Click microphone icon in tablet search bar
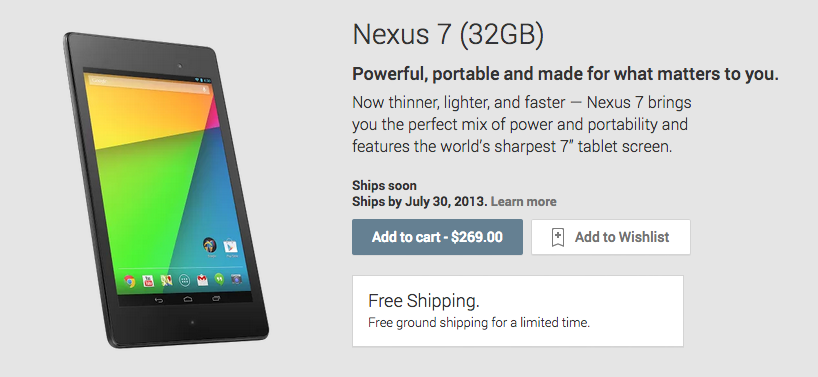 pos(204,89)
